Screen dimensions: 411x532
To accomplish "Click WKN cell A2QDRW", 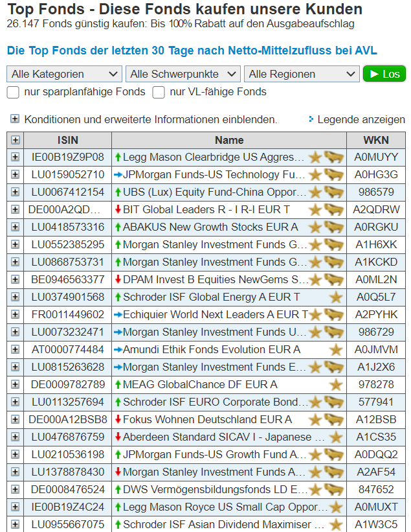I will (376, 210).
